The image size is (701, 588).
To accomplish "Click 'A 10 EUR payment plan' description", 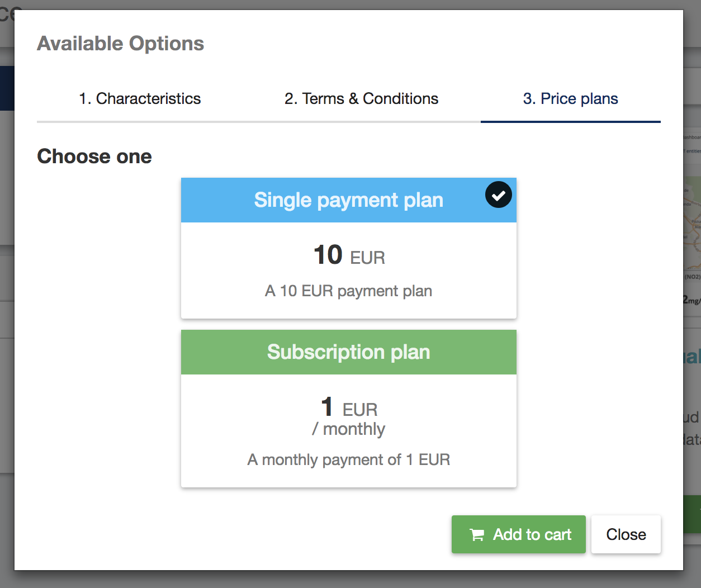I will tap(349, 291).
